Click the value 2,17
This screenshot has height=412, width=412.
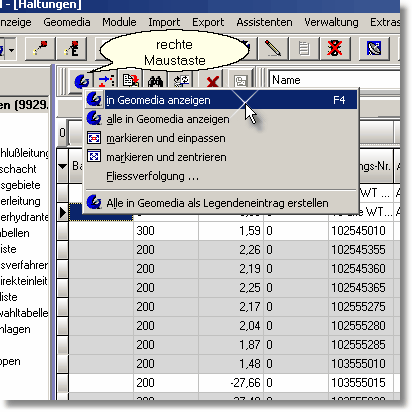[x=231, y=307]
